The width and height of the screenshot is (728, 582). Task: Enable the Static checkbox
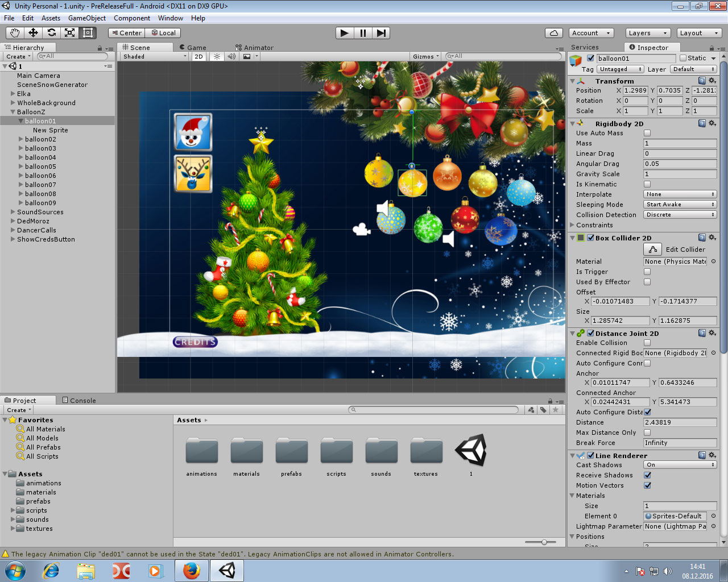(x=683, y=58)
